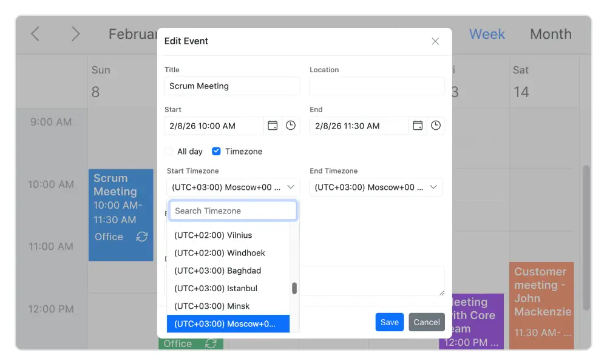Image resolution: width=607 pixels, height=364 pixels.
Task: Click the recurrence icon on the Office event
Action: tap(211, 343)
